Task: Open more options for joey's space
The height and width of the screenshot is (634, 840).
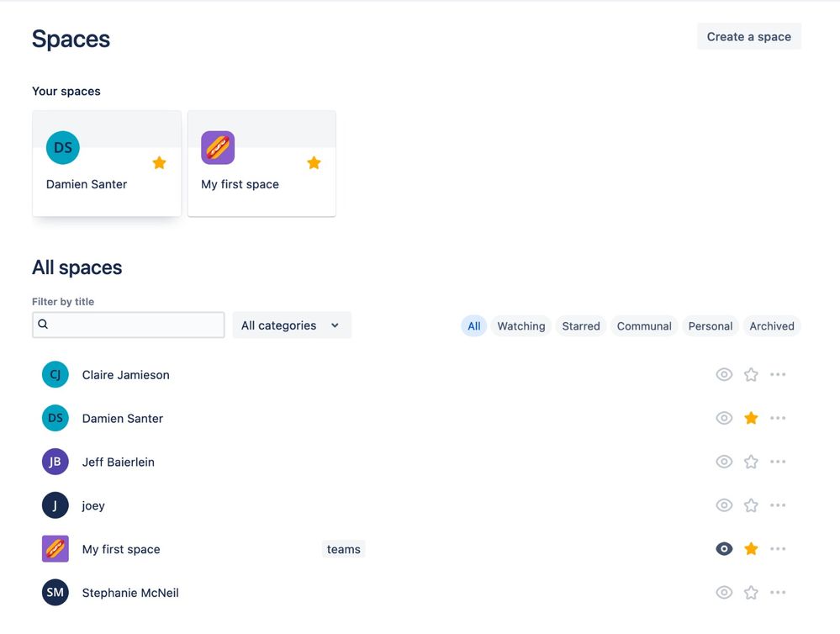Action: point(778,505)
